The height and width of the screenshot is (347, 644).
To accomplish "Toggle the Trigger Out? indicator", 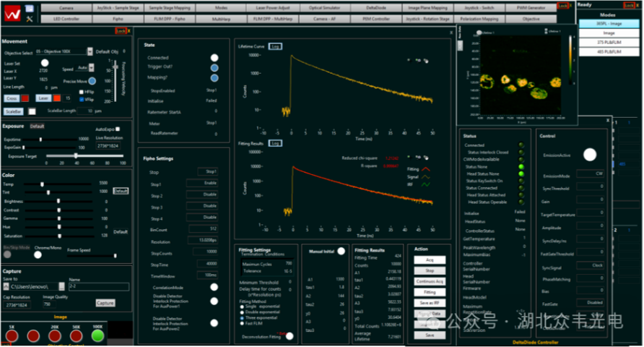I will pos(214,68).
